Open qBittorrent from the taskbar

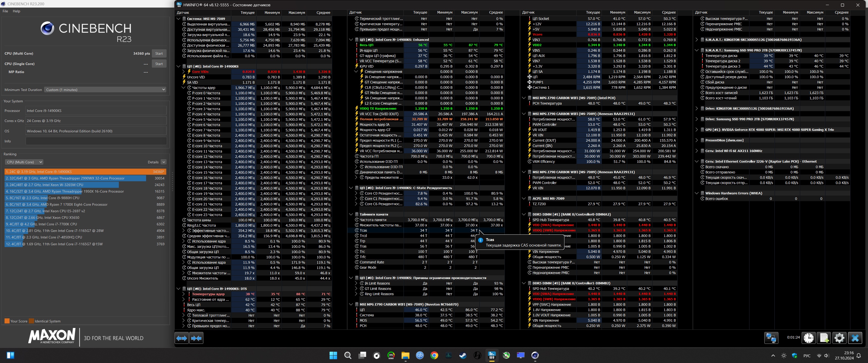tap(420, 355)
